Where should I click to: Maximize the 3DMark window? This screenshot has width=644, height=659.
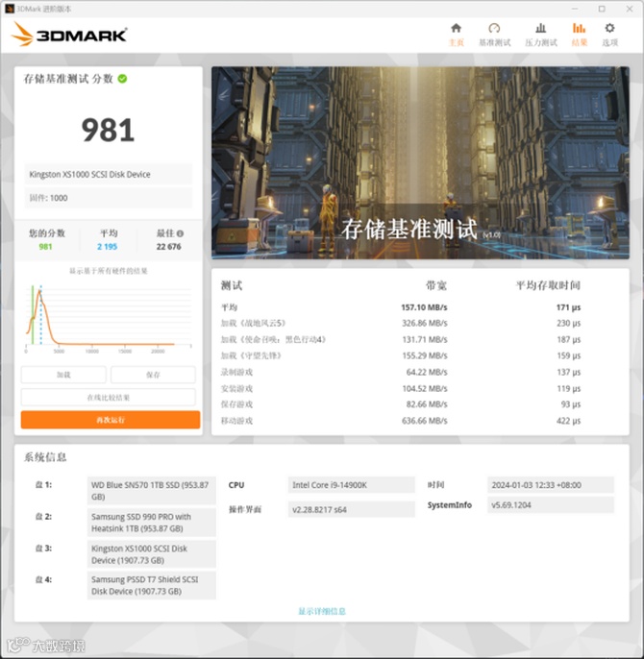602,9
